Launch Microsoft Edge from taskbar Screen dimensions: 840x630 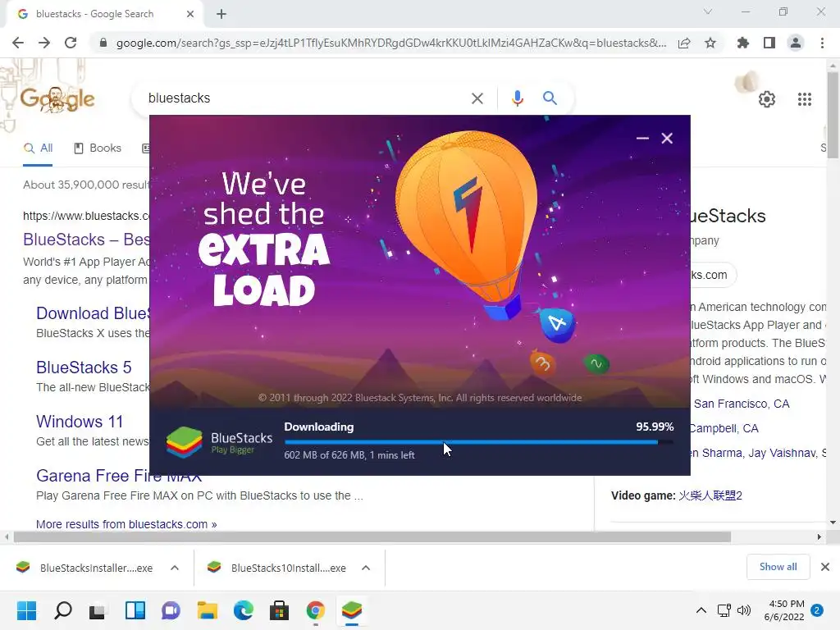click(243, 610)
